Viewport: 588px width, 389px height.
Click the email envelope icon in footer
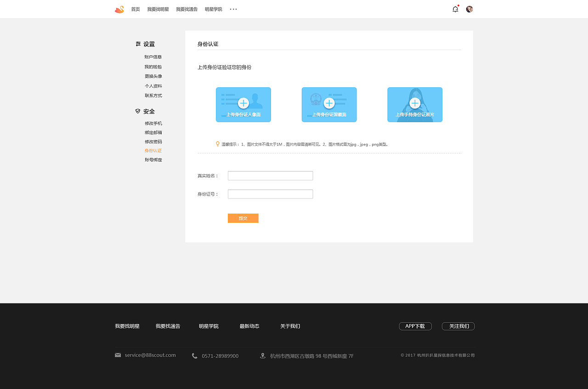[x=118, y=355]
